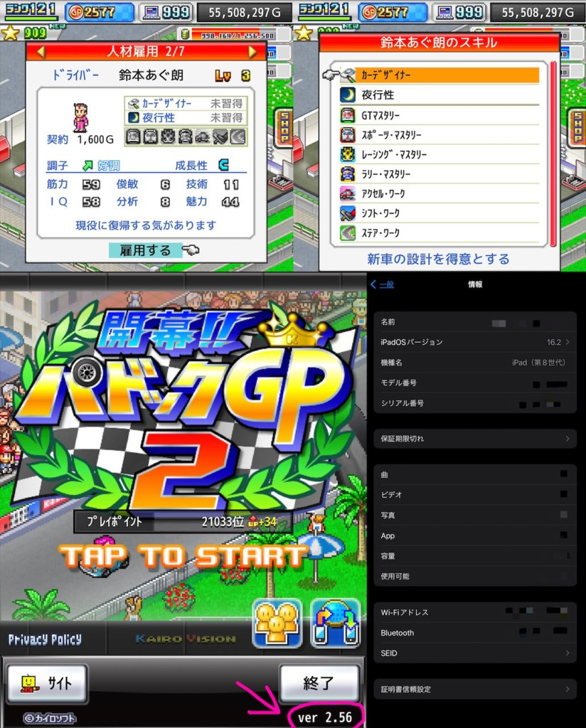Select 夜行性 skill row in hire panel
Image resolution: width=586 pixels, height=728 pixels.
click(x=186, y=117)
